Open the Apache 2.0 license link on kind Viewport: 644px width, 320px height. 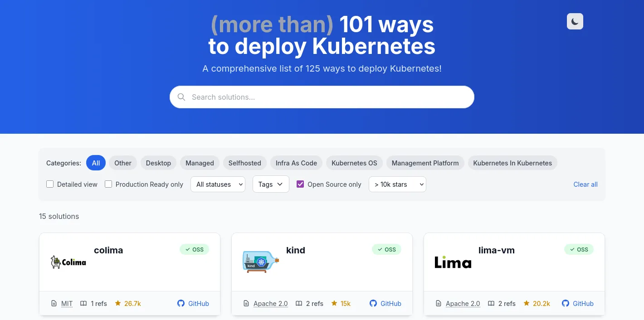(x=270, y=303)
